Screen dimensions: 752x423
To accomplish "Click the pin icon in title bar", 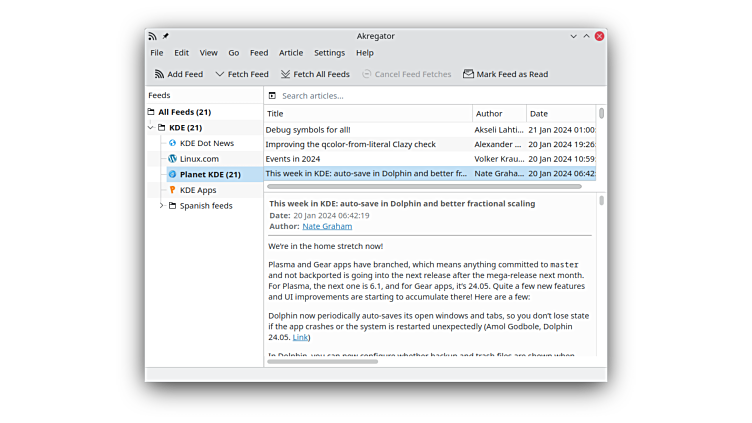I will click(x=166, y=36).
